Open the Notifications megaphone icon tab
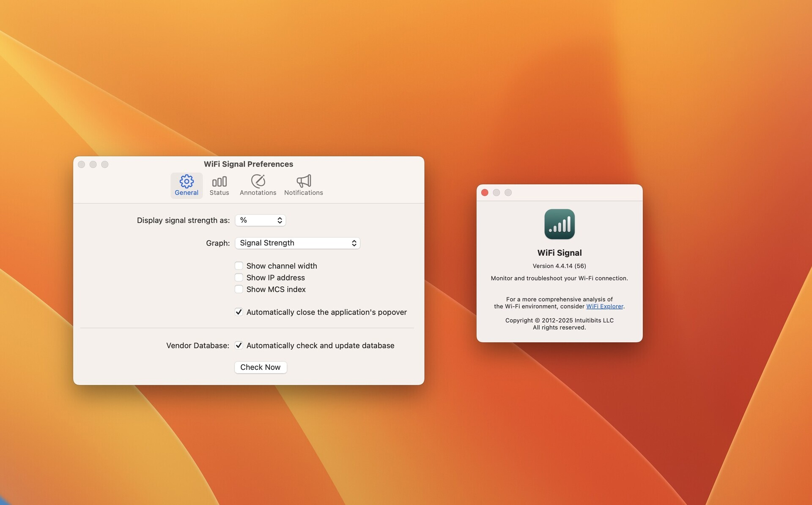This screenshot has height=505, width=812. 304,185
